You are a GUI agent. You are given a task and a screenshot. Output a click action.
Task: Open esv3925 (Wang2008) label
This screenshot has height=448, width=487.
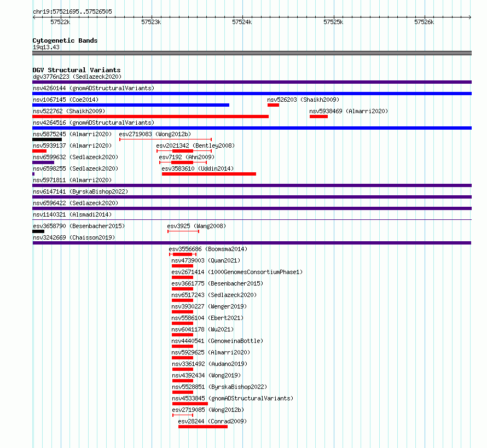[196, 226]
